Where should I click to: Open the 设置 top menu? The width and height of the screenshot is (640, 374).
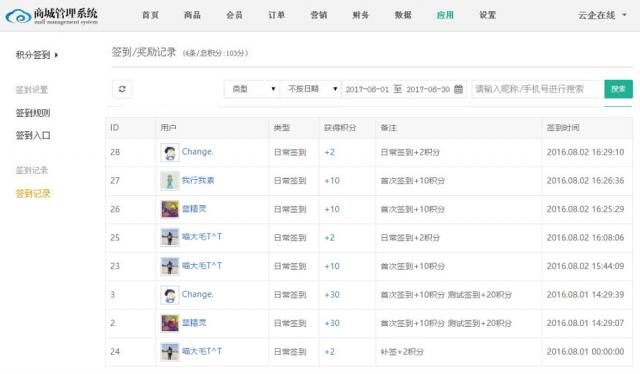[x=487, y=15]
